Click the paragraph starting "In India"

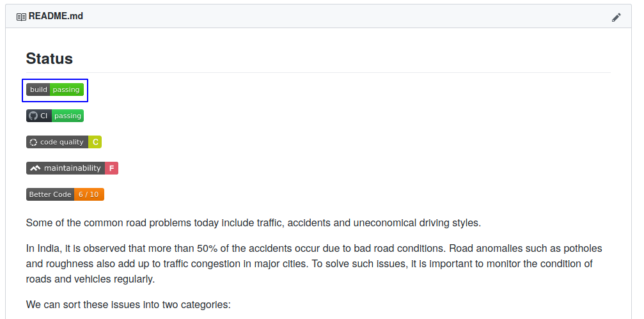pyautogui.click(x=313, y=263)
